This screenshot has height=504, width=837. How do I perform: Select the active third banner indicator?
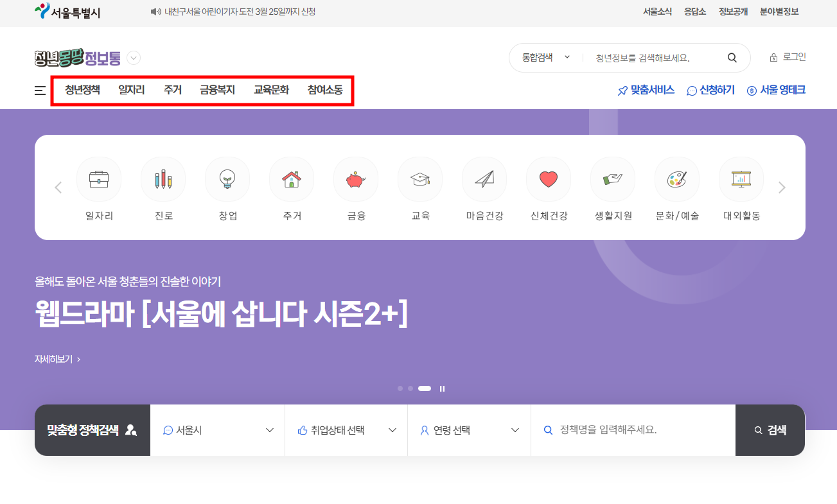pyautogui.click(x=425, y=388)
